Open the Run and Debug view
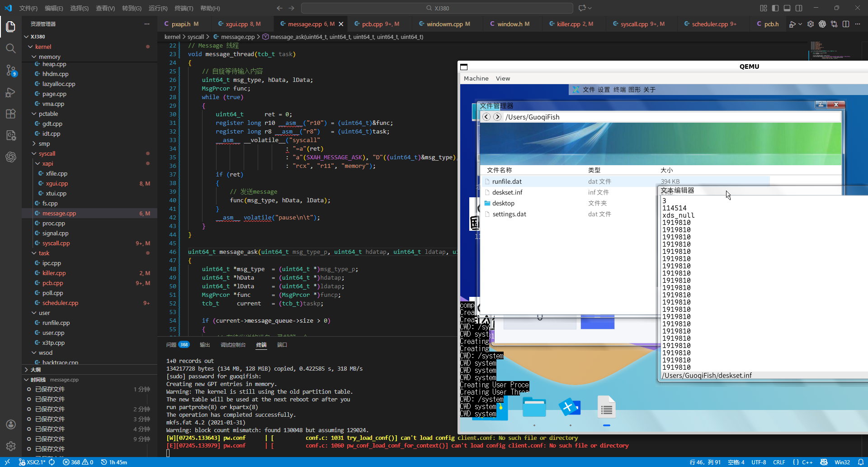Image resolution: width=868 pixels, height=467 pixels. pos(11,92)
